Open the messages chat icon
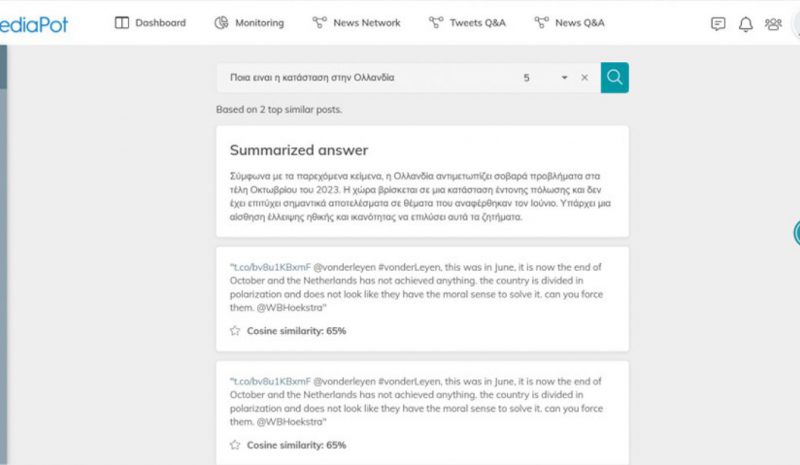Screen dimensions: 800x465 click(718, 23)
